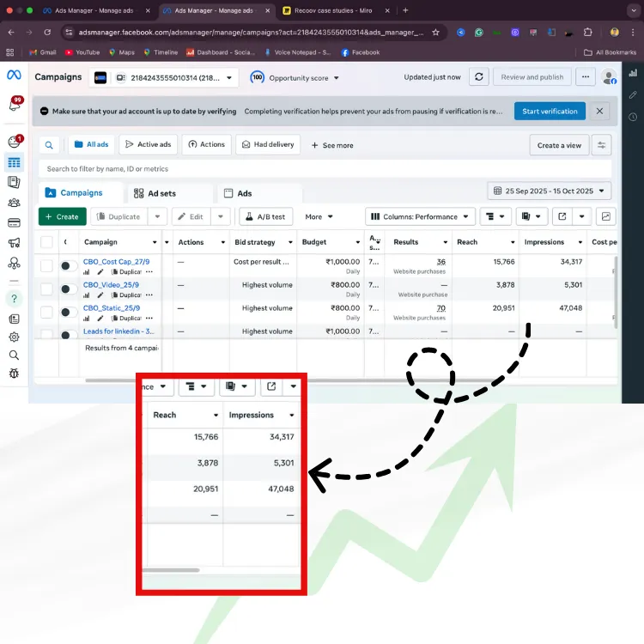Tick checkbox for CBO_Static_25/9
This screenshot has width=644, height=644.
46,313
